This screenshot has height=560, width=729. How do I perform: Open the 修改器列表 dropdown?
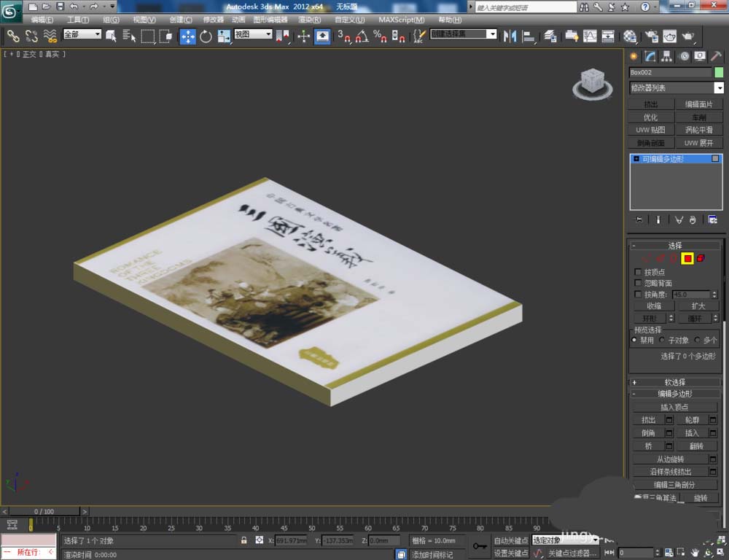coord(676,88)
